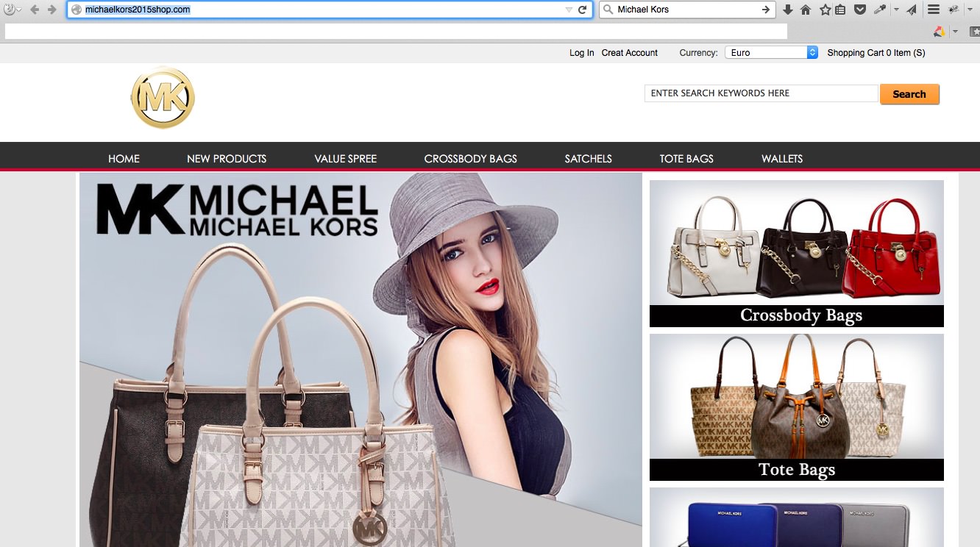Open the Firefox Downloads icon
Image resolution: width=980 pixels, height=547 pixels.
pyautogui.click(x=787, y=10)
